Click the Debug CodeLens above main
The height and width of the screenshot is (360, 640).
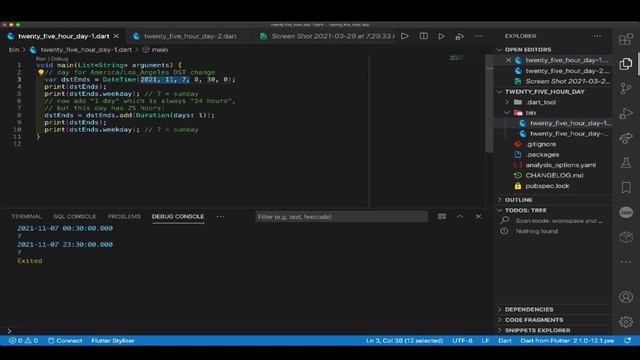(60, 59)
